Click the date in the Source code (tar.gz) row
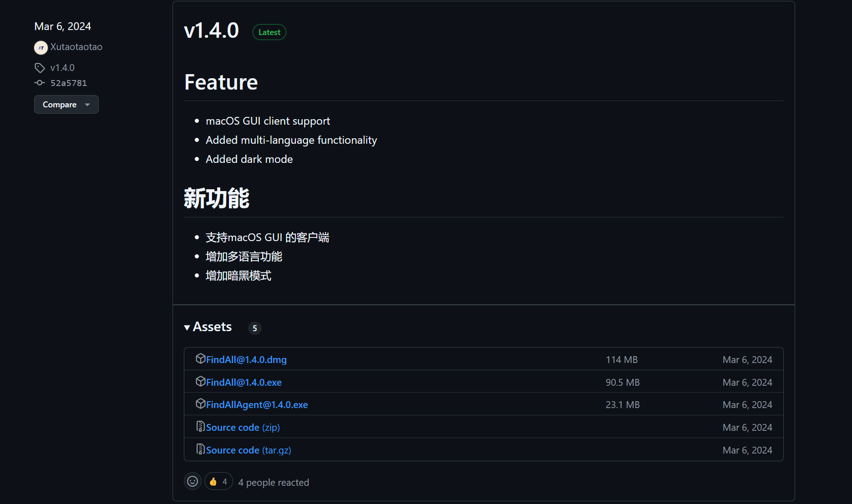This screenshot has width=852, height=504. tap(747, 450)
